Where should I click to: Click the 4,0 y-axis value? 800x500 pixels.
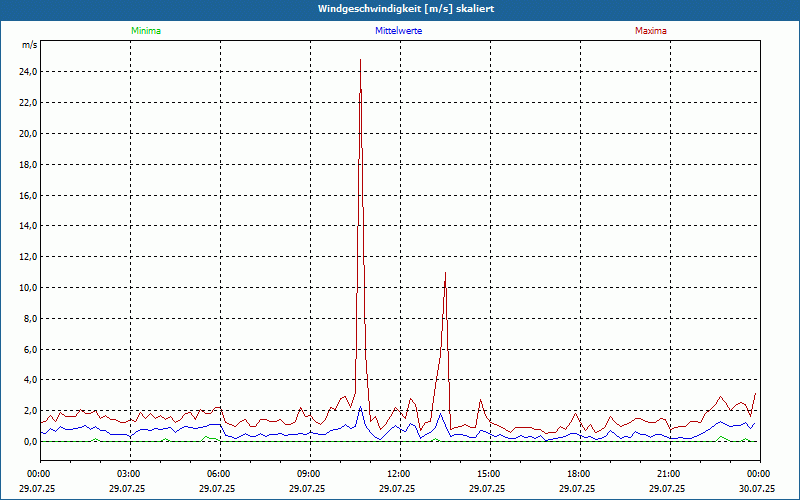[x=31, y=380]
